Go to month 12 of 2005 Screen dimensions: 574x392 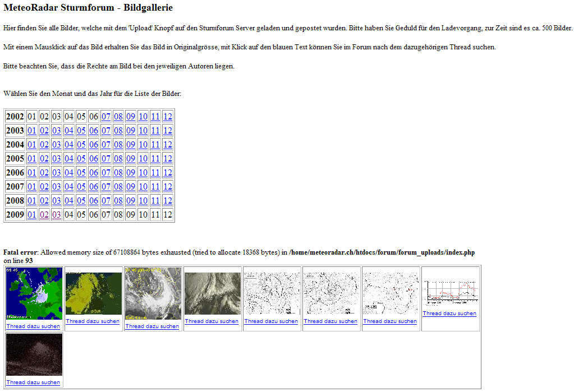pos(168,159)
